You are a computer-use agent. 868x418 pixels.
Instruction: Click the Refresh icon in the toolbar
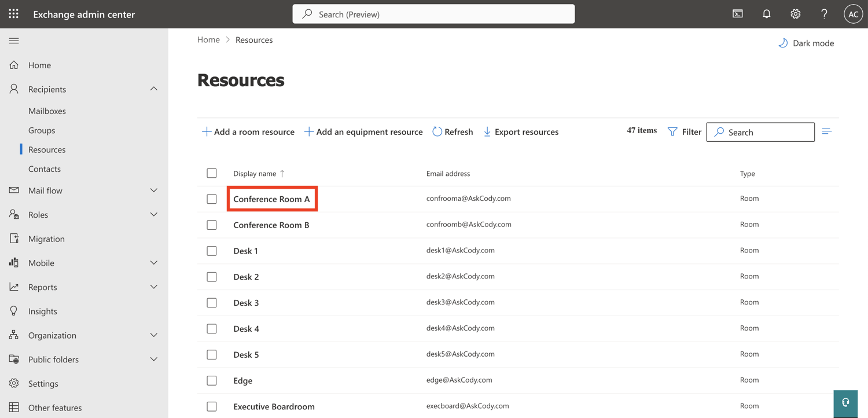click(437, 131)
